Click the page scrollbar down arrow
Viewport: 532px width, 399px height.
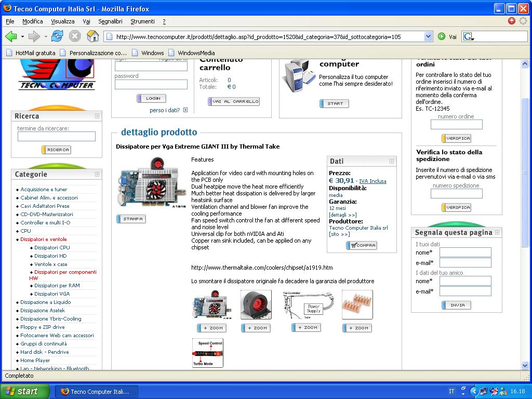pyautogui.click(x=525, y=366)
